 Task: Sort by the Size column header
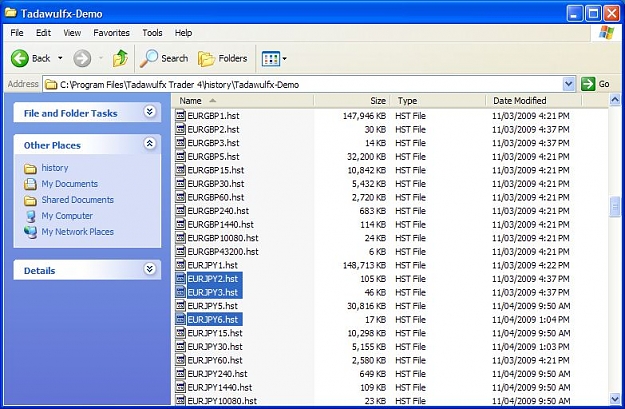[352, 101]
